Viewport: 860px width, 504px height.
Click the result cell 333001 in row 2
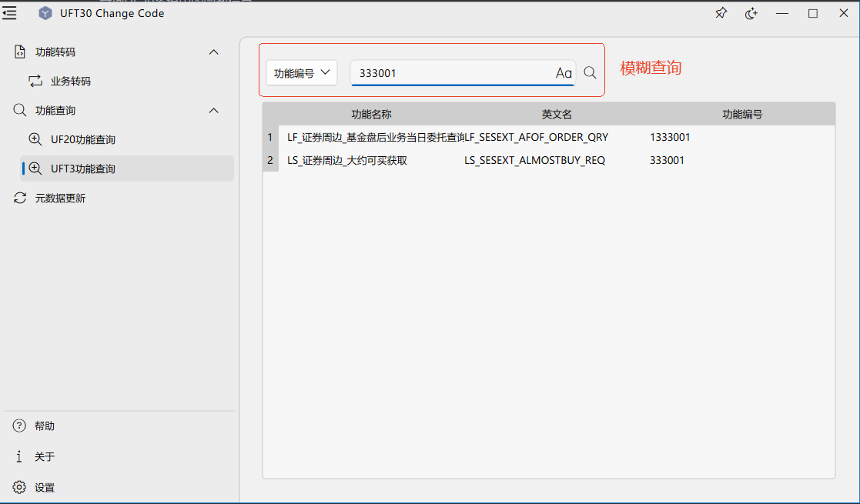(742, 160)
